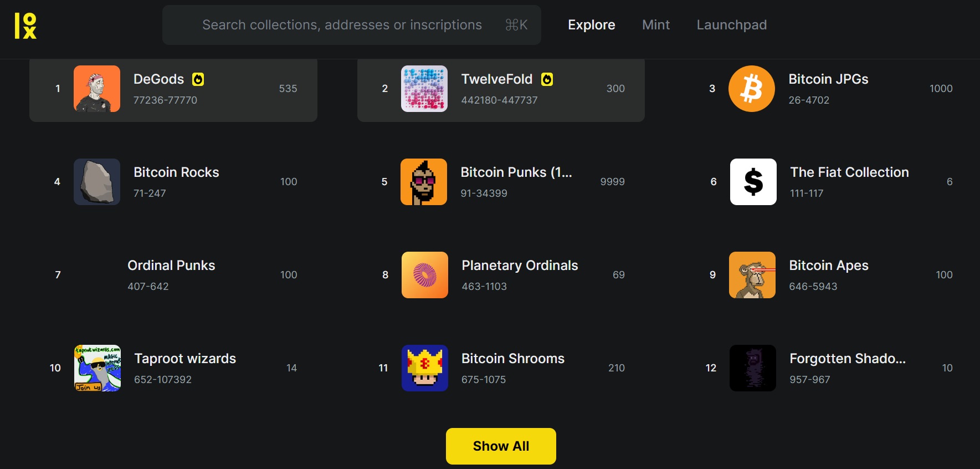Click The Fiat Collection dollar sign icon
The height and width of the screenshot is (469, 980).
(x=753, y=182)
